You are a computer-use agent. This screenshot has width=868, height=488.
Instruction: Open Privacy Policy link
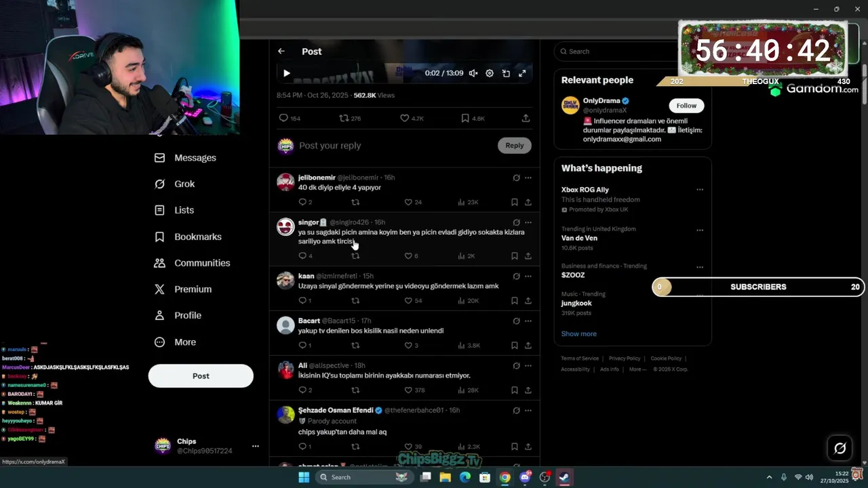625,359
